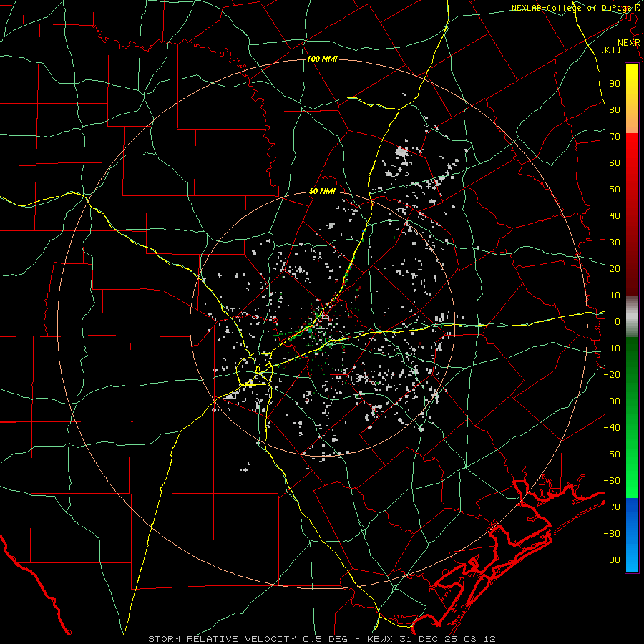This screenshot has width=644, height=644.
Task: Click the 50 value on velocity scale
Action: pos(615,190)
